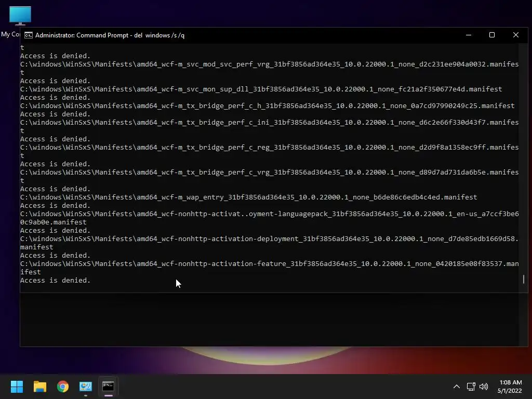Open the Control Panel taskbar app
This screenshot has width=532, height=399.
[86, 387]
